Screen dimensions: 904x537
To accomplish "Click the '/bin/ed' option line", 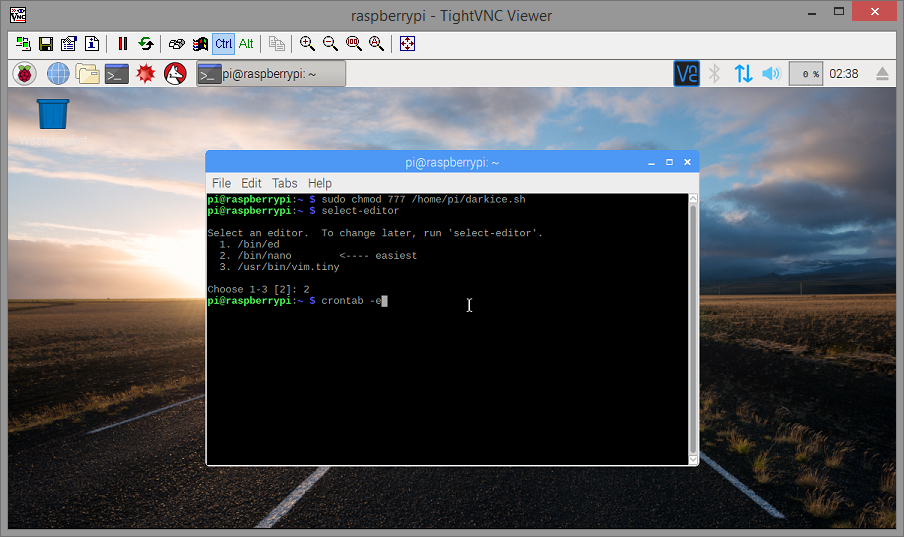I will tap(249, 245).
